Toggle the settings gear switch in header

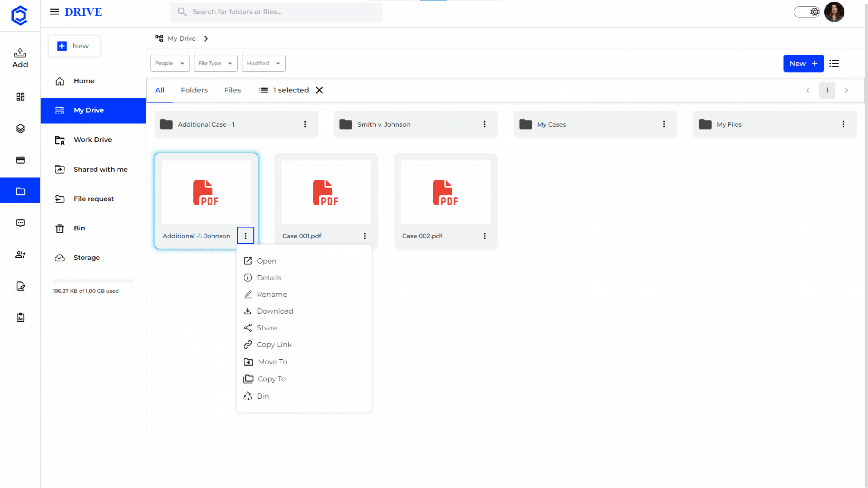point(807,12)
